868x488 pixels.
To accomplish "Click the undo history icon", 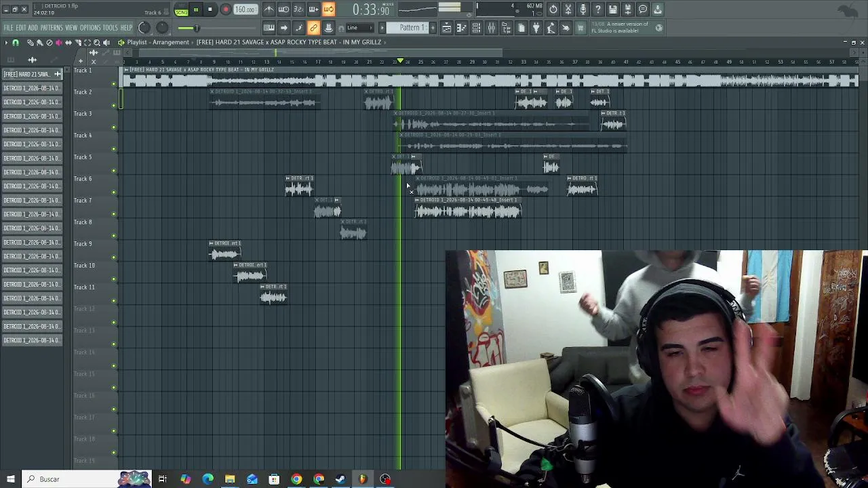I will [553, 9].
